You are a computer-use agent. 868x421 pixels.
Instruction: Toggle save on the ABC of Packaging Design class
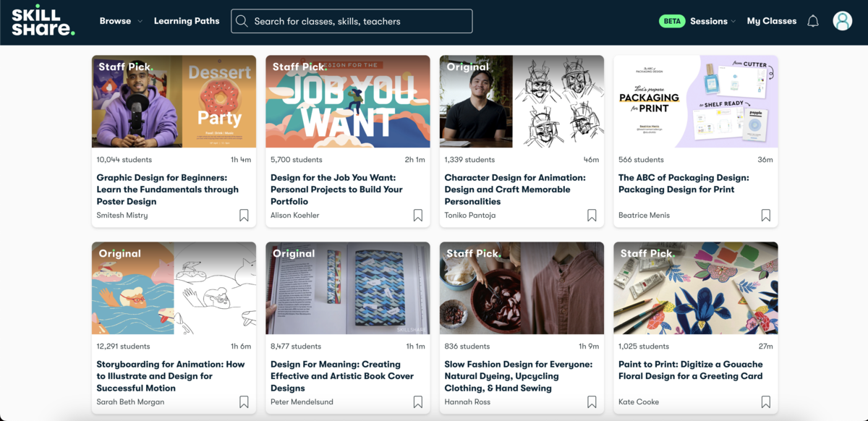click(x=765, y=215)
